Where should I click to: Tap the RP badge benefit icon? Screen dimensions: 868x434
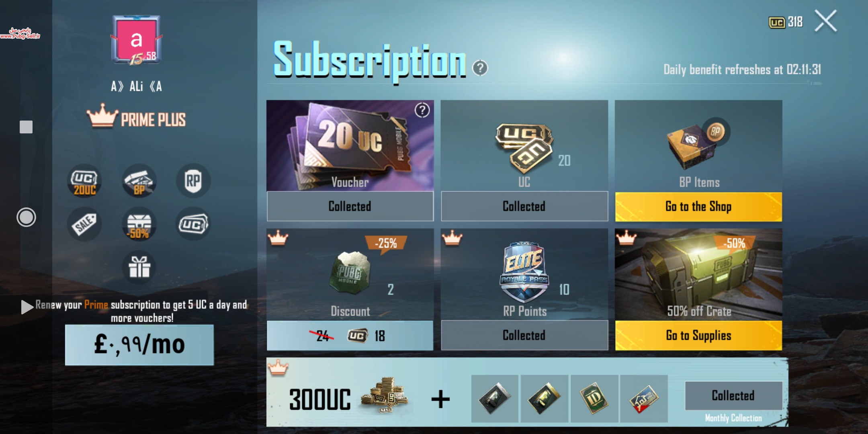tap(193, 181)
